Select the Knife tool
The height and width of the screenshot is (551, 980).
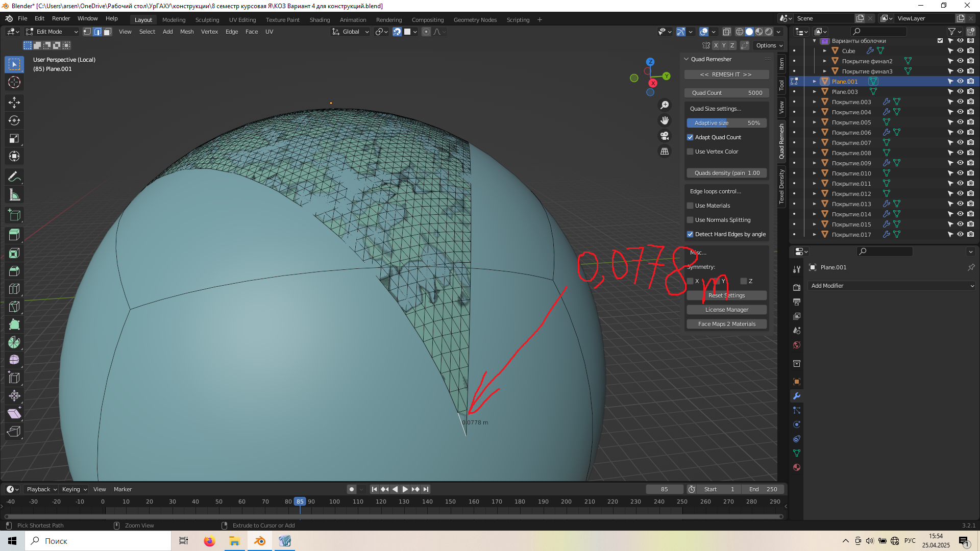(x=14, y=307)
